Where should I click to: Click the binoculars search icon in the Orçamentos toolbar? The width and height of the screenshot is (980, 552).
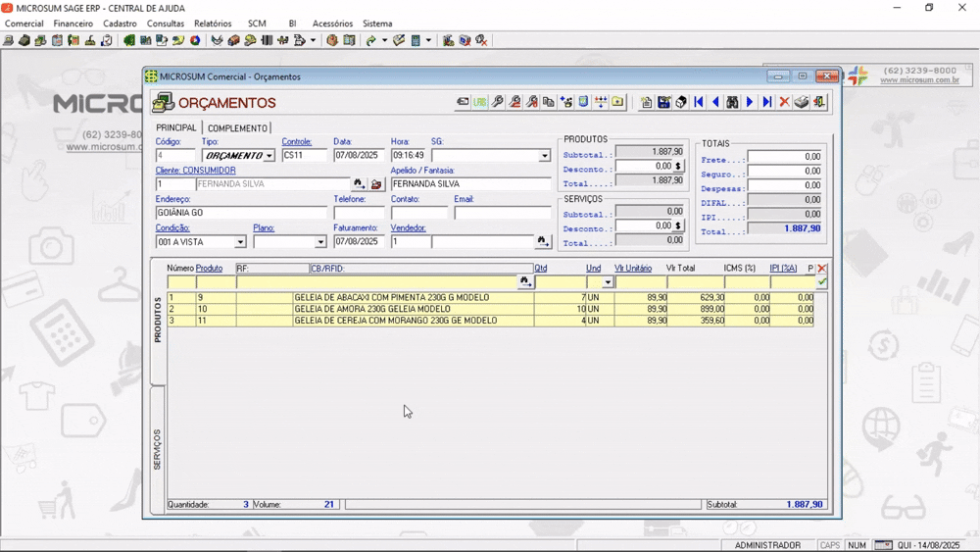(732, 102)
